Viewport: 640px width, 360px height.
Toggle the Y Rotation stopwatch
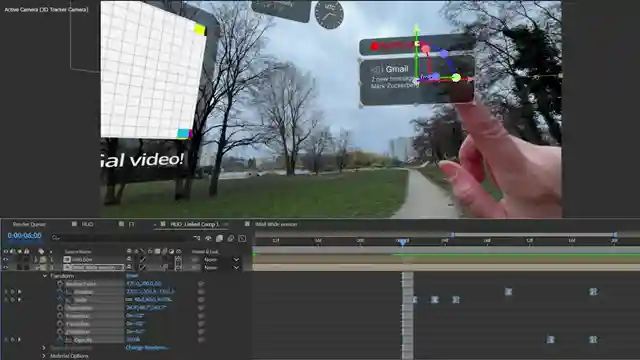tap(60, 324)
